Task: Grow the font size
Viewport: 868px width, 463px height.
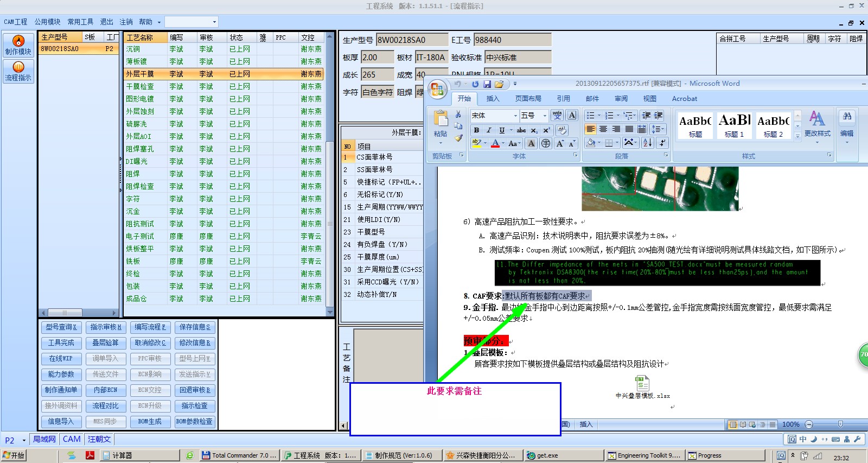Action: pyautogui.click(x=560, y=143)
